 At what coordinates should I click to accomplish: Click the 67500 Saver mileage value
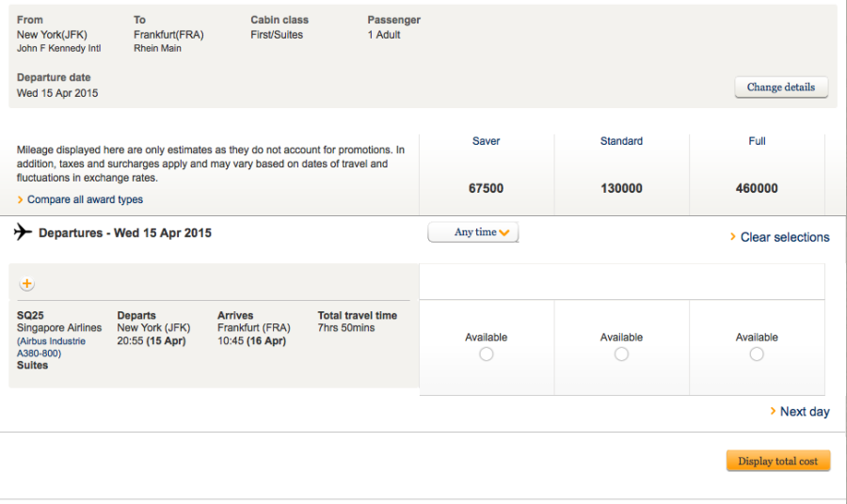[x=486, y=188]
